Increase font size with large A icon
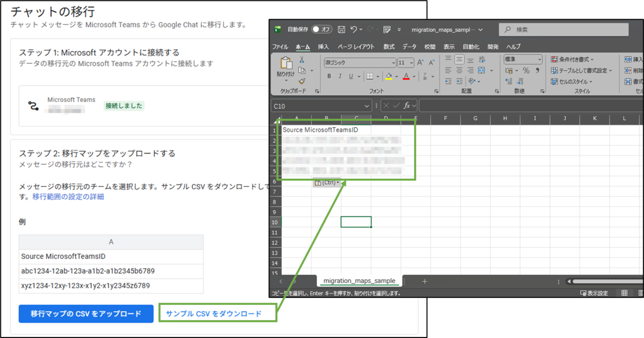 [421, 62]
